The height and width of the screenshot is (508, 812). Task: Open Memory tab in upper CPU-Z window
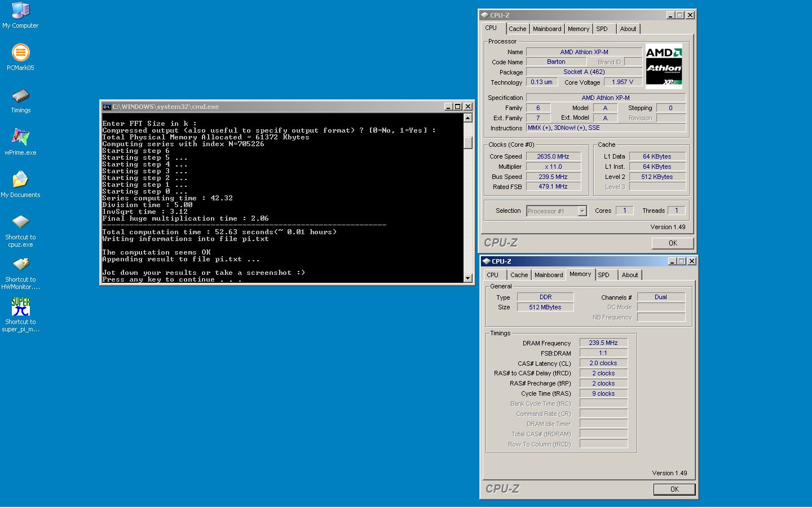[x=579, y=29]
